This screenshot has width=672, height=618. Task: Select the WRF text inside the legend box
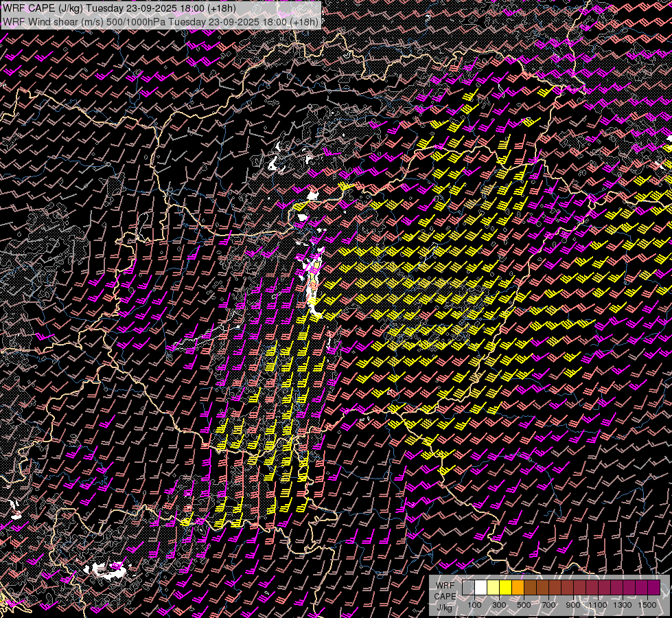(x=445, y=585)
